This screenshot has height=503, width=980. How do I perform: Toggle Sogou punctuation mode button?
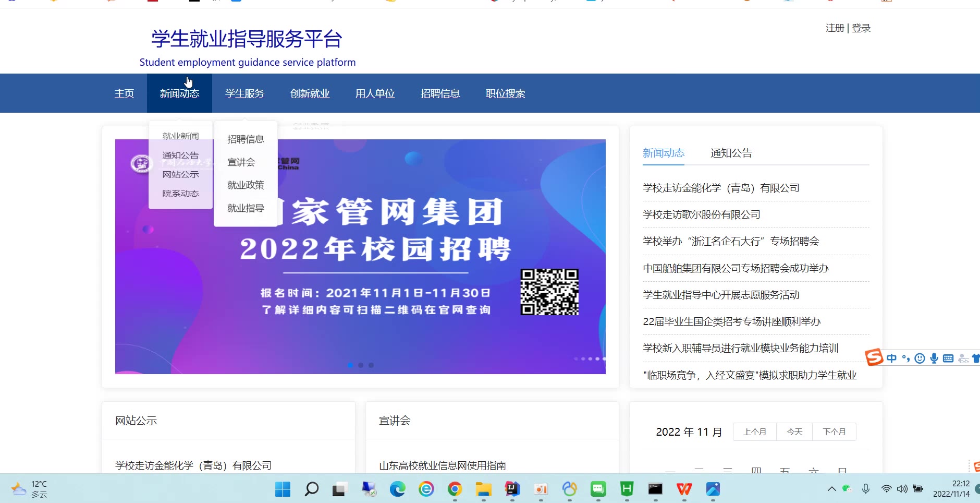[906, 358]
